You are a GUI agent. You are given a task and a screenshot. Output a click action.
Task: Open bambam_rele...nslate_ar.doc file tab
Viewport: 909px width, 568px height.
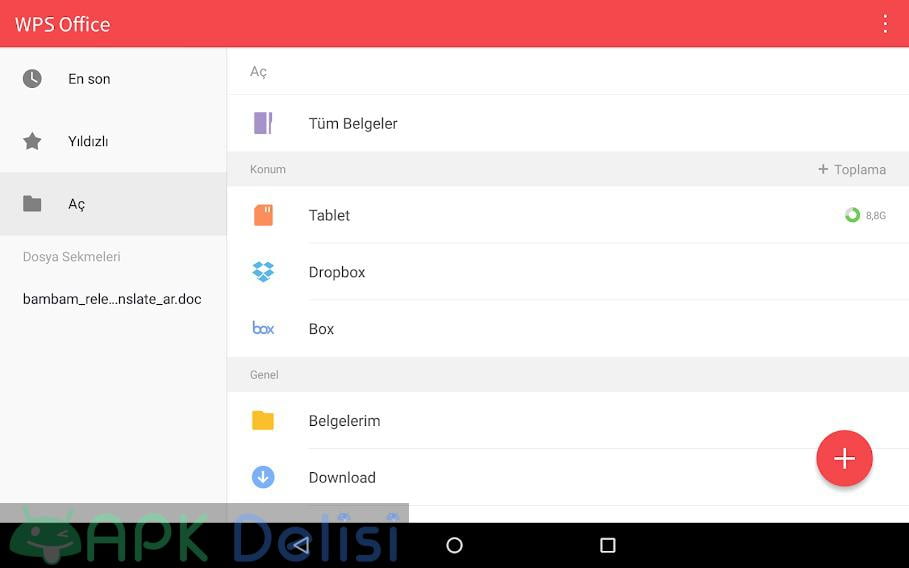112,299
